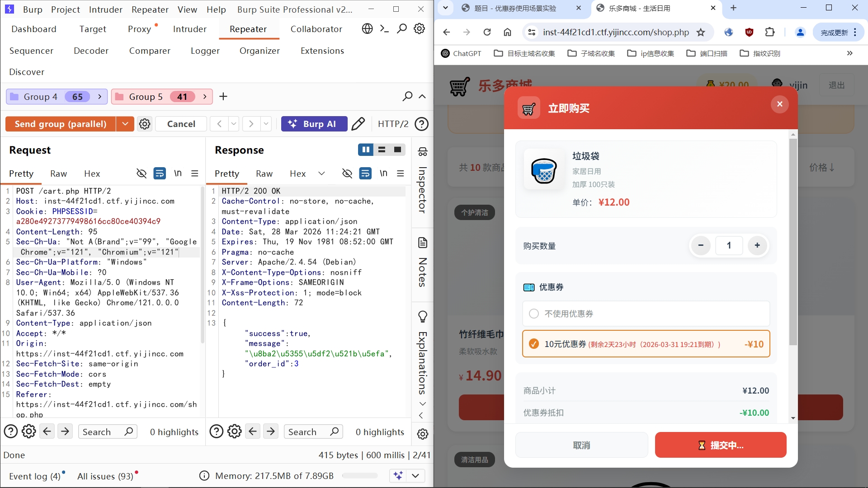Increase purchase quantity with plus button
Image resolution: width=868 pixels, height=488 pixels.
(757, 245)
